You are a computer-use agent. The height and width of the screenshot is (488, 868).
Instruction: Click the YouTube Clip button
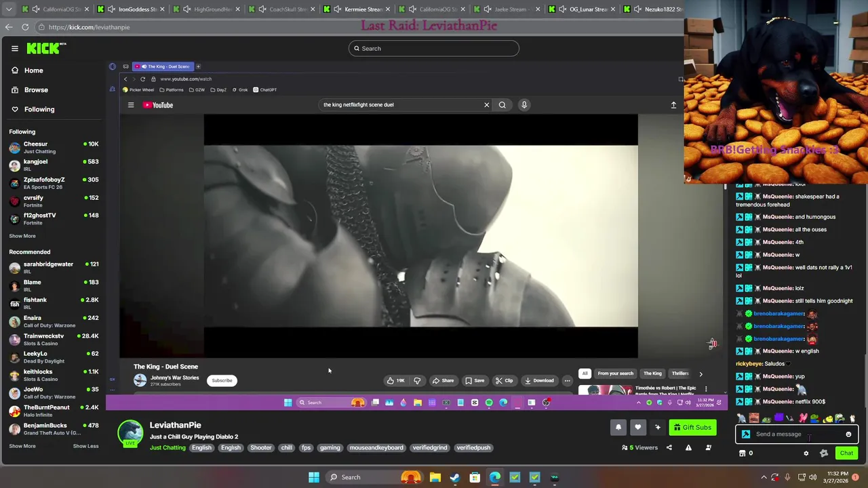(504, 380)
